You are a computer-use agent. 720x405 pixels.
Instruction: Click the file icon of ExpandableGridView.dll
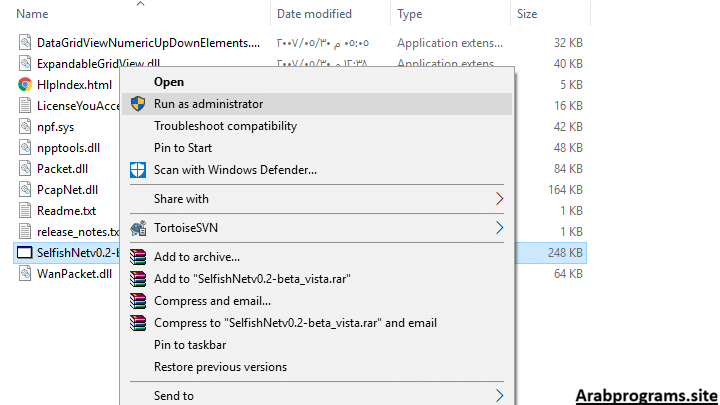click(x=25, y=63)
